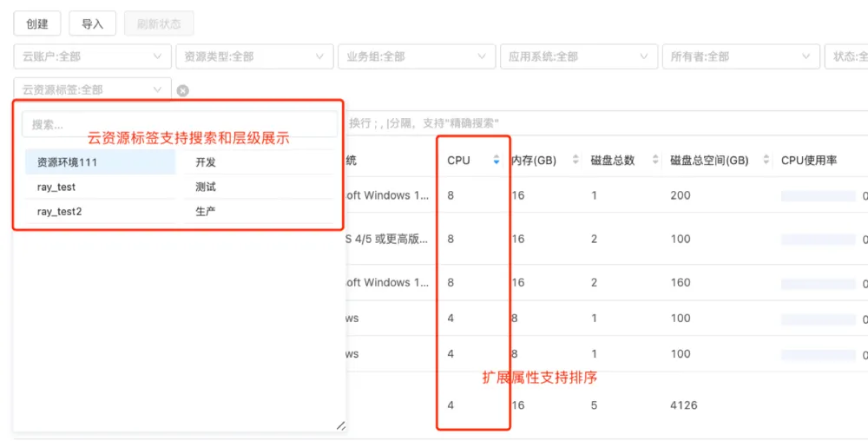Sort by 磁盘总数 column arrows
Image resolution: width=868 pixels, height=441 pixels.
[x=655, y=161]
